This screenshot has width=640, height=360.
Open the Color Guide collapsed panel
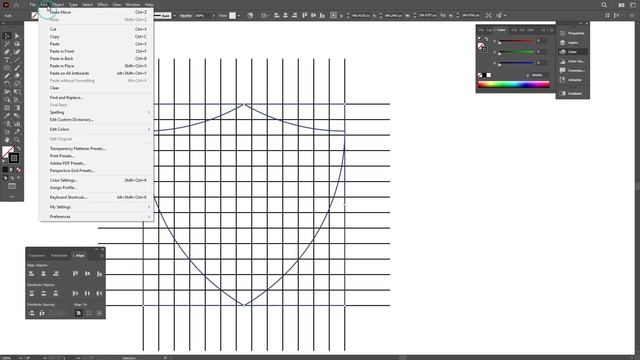(x=573, y=61)
